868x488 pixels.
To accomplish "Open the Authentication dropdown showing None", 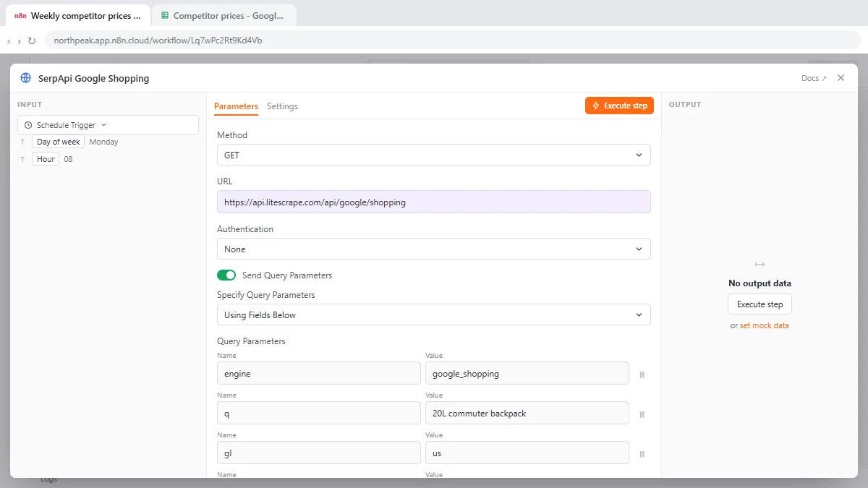I will 434,249.
